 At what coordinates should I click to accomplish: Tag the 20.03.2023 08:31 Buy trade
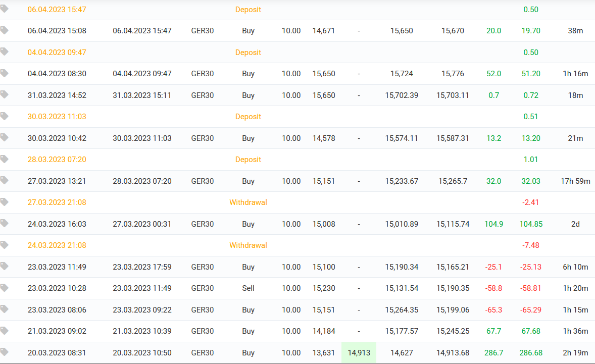[5, 352]
